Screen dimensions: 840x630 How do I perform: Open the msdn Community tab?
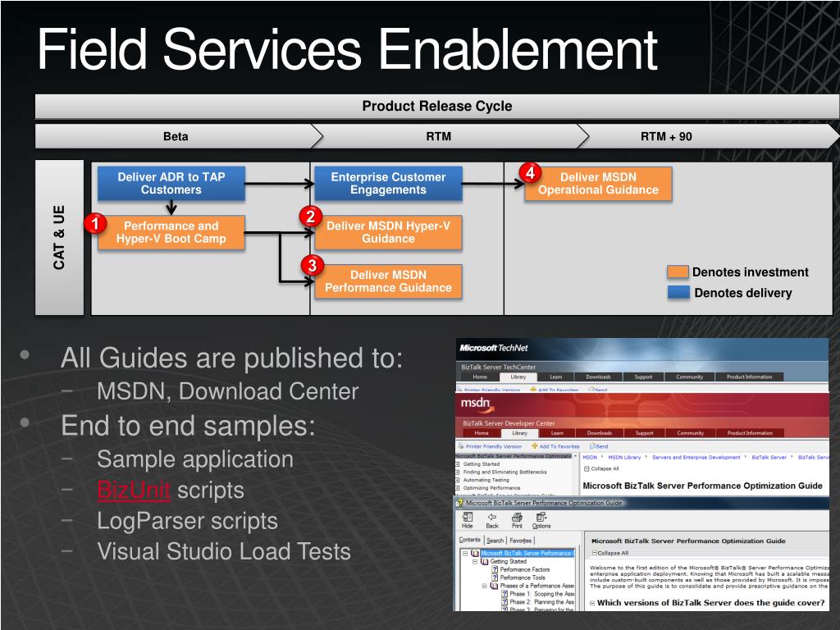point(690,433)
